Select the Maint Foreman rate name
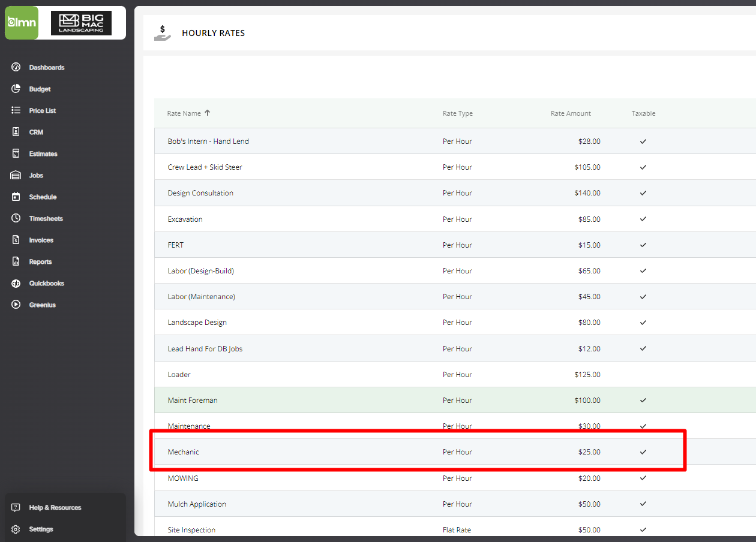Image resolution: width=756 pixels, height=542 pixels. click(x=193, y=401)
